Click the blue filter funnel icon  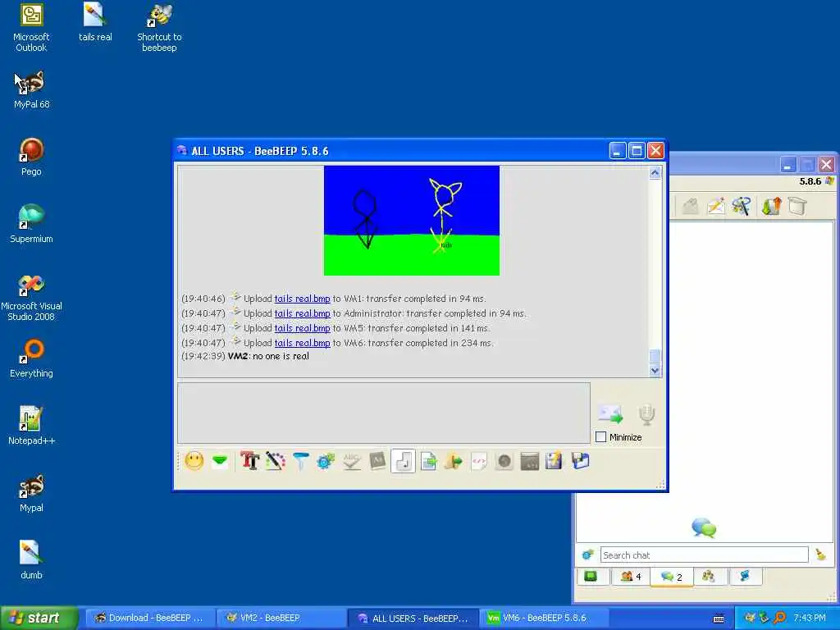(x=300, y=461)
